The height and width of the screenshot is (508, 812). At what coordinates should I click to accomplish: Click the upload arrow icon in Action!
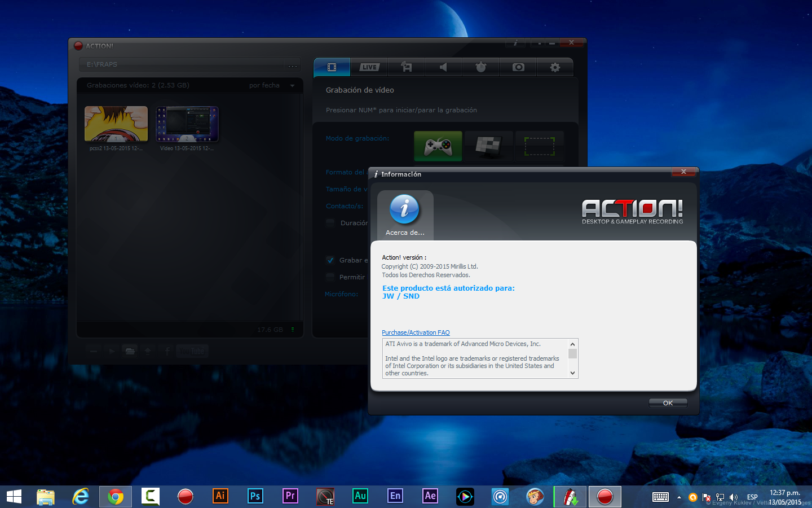click(x=148, y=351)
